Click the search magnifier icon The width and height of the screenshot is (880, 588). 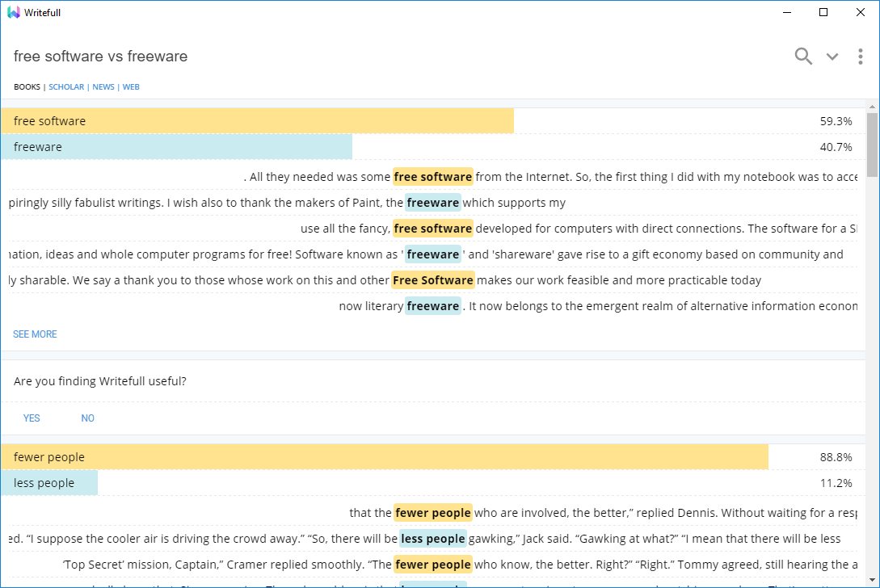(803, 56)
